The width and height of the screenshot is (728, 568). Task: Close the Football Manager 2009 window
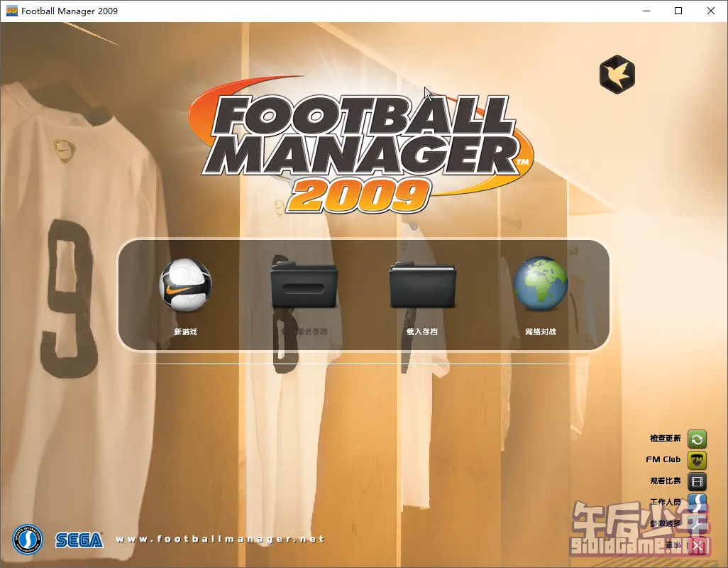pos(711,11)
